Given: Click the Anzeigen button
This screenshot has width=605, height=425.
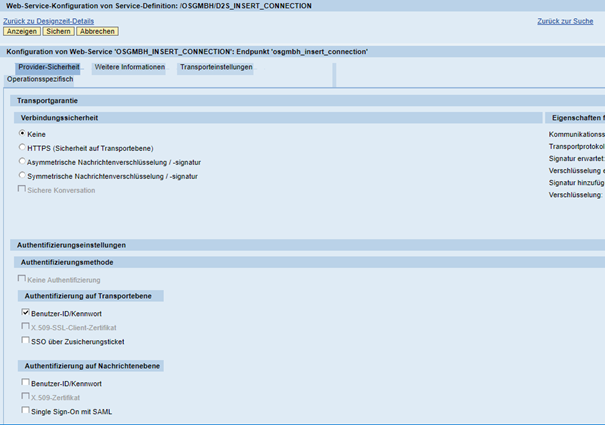Looking at the screenshot, I should [22, 31].
